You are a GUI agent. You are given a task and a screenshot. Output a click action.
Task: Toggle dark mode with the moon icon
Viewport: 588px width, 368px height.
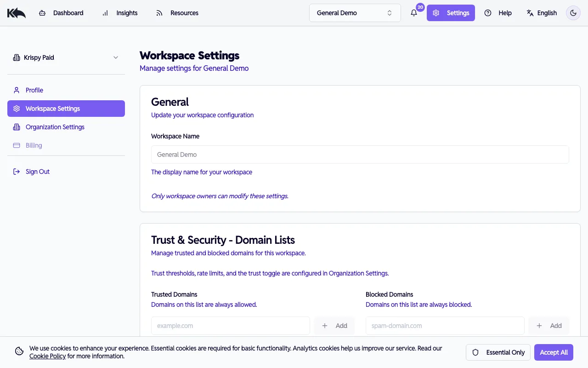click(x=573, y=13)
